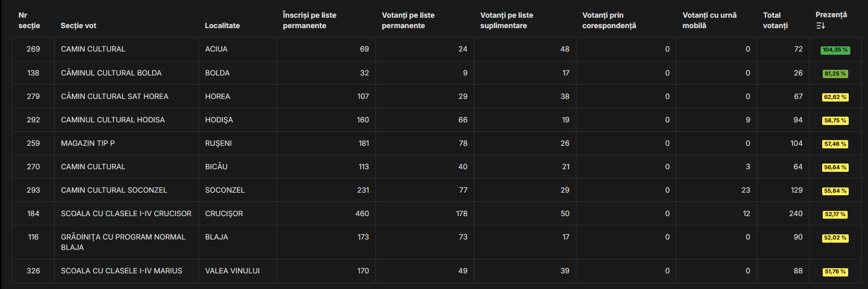
Task: Sort table by Localitate column header
Action: pos(222,26)
